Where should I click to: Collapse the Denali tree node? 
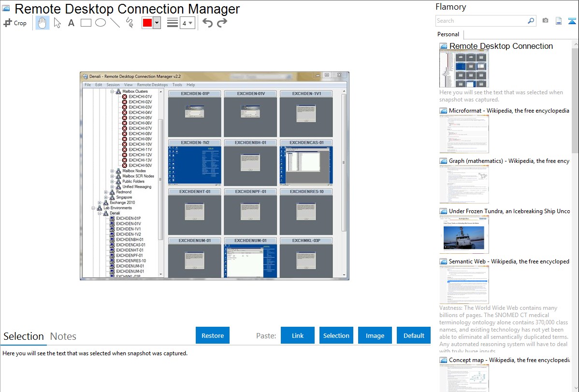100,213
